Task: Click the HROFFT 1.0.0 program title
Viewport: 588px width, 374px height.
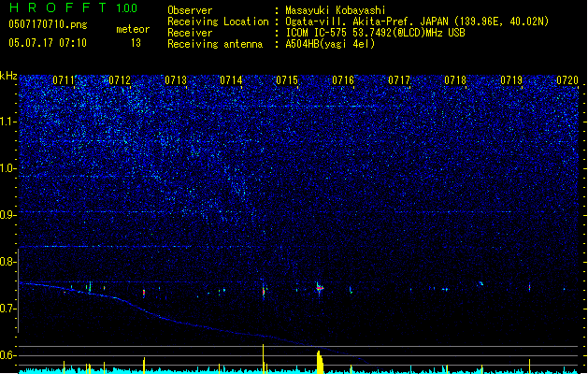Action: [x=73, y=7]
